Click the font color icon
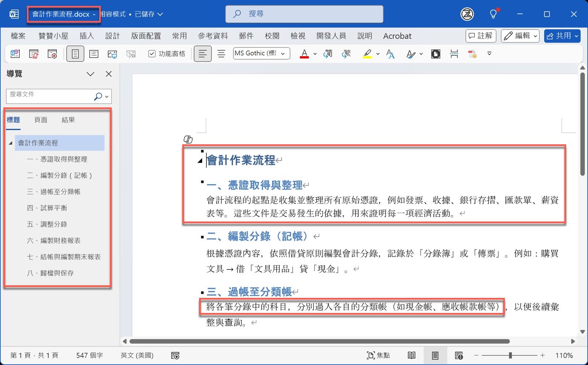Screen dimensions: 588x365 click(305, 54)
